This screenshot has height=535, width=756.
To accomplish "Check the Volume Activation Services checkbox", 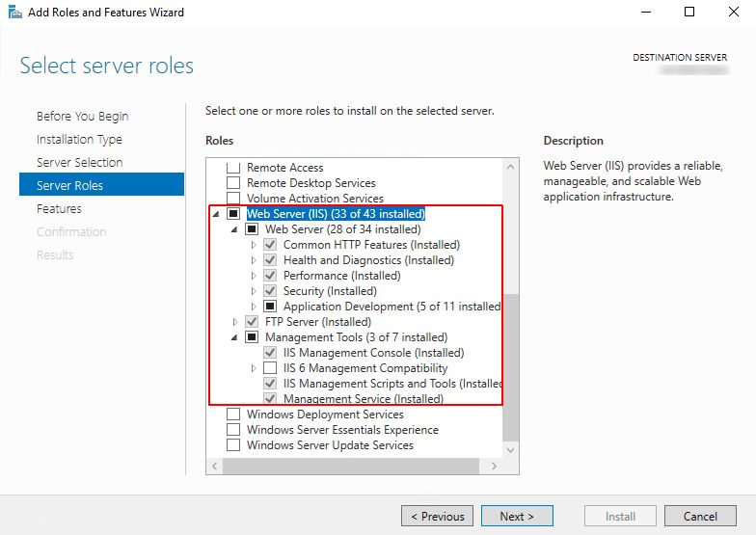I will coord(232,199).
